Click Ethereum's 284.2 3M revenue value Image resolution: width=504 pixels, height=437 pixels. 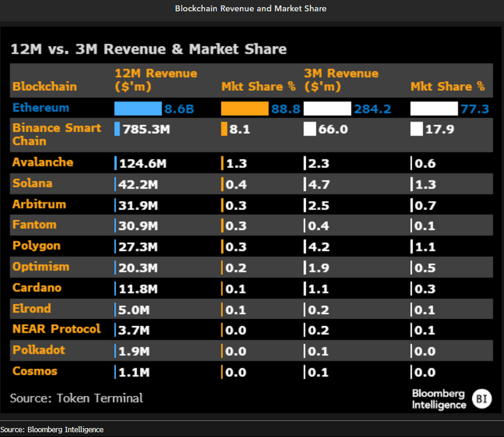pyautogui.click(x=372, y=108)
